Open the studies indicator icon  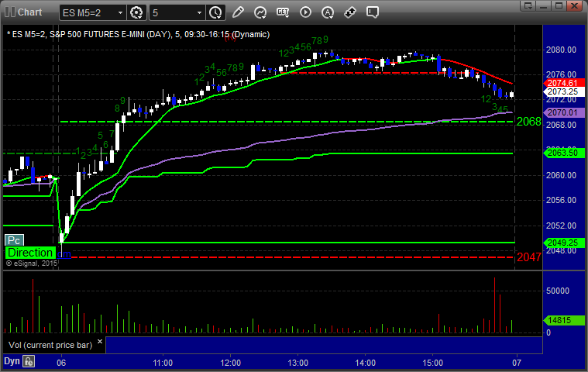tap(260, 12)
